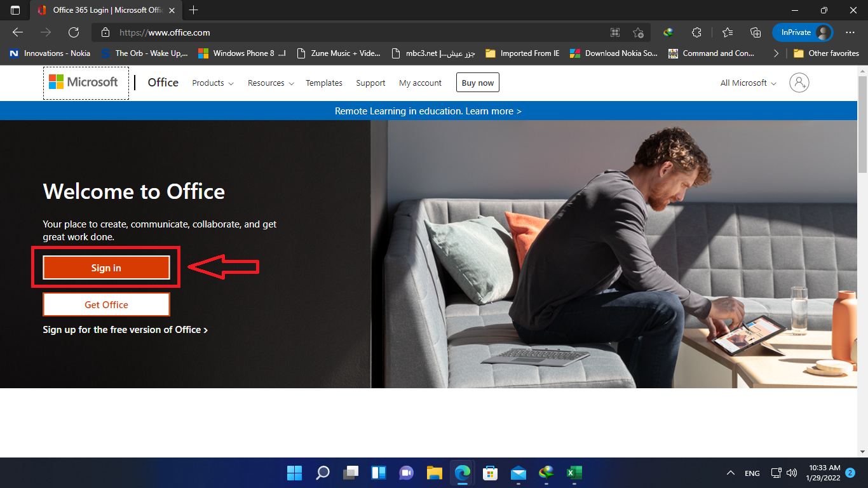Open the Windows Start menu

(x=294, y=473)
